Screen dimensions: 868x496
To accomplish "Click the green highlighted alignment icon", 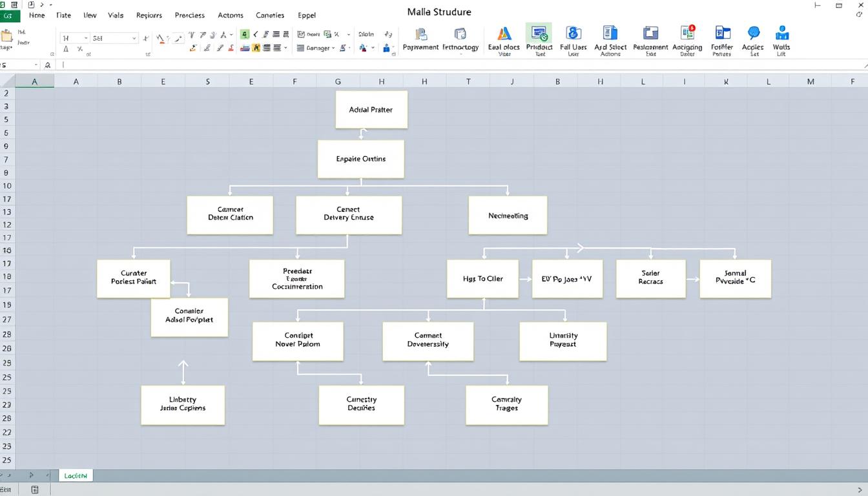I will point(245,34).
